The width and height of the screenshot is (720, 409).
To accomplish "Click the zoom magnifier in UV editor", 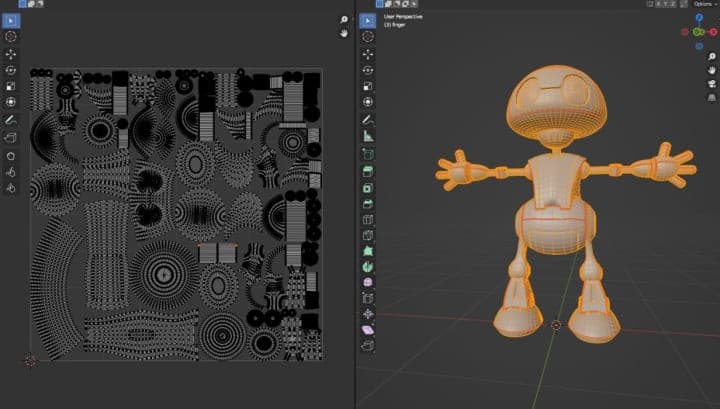I will pyautogui.click(x=344, y=19).
